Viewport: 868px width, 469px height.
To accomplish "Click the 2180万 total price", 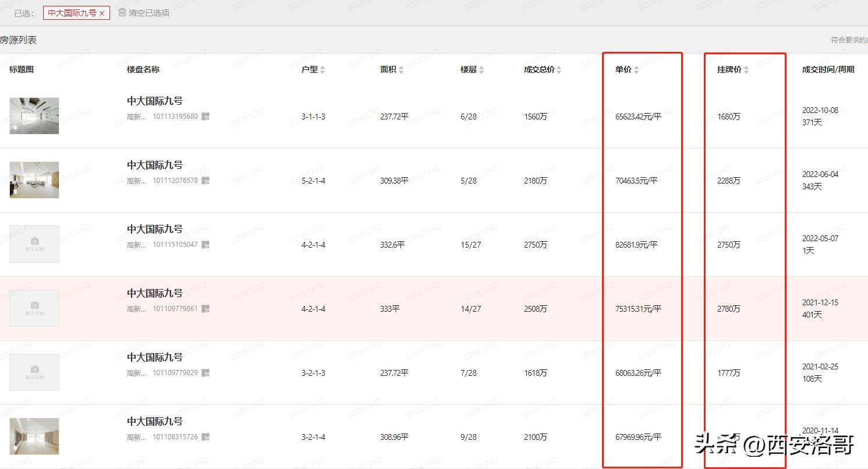I will tap(536, 181).
